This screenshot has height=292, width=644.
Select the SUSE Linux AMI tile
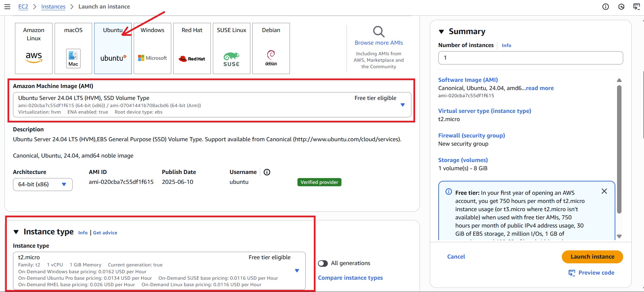tap(232, 48)
